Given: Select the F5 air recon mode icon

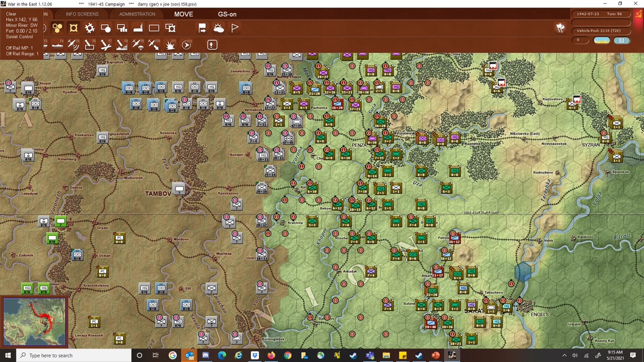Looking at the screenshot, I should (x=73, y=45).
